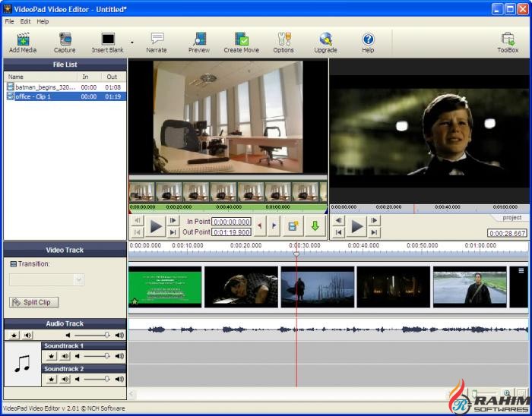Toggle the Soundtrack 2 mute speaker button
Screen dimensions: 532x416
(x=65, y=379)
